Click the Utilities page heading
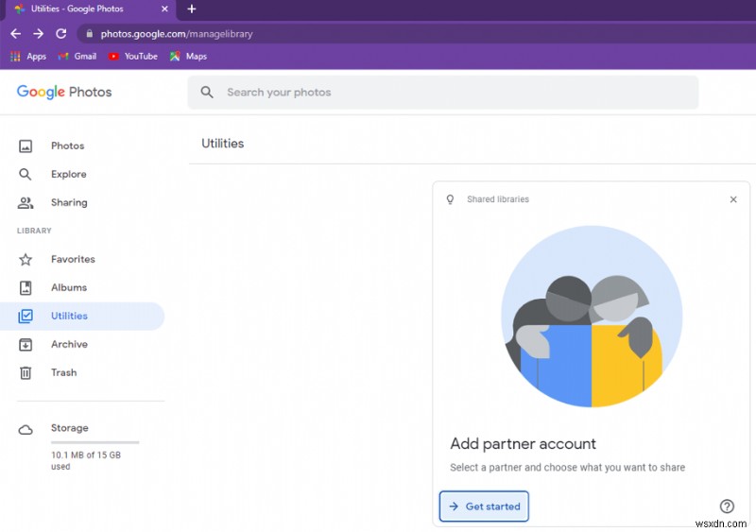 [223, 144]
